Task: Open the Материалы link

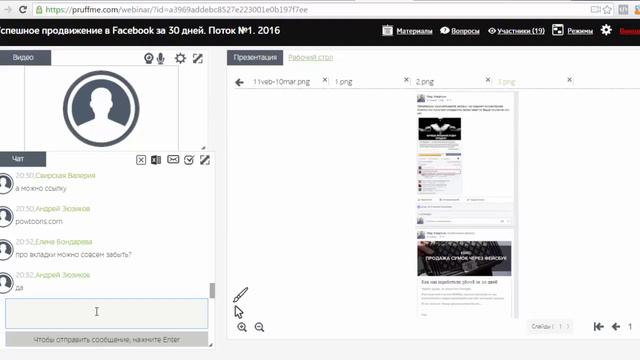Action: (x=414, y=31)
